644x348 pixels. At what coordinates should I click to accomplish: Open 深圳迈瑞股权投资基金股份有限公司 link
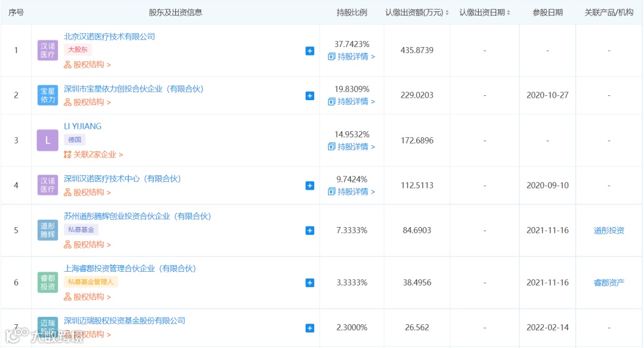pos(125,321)
